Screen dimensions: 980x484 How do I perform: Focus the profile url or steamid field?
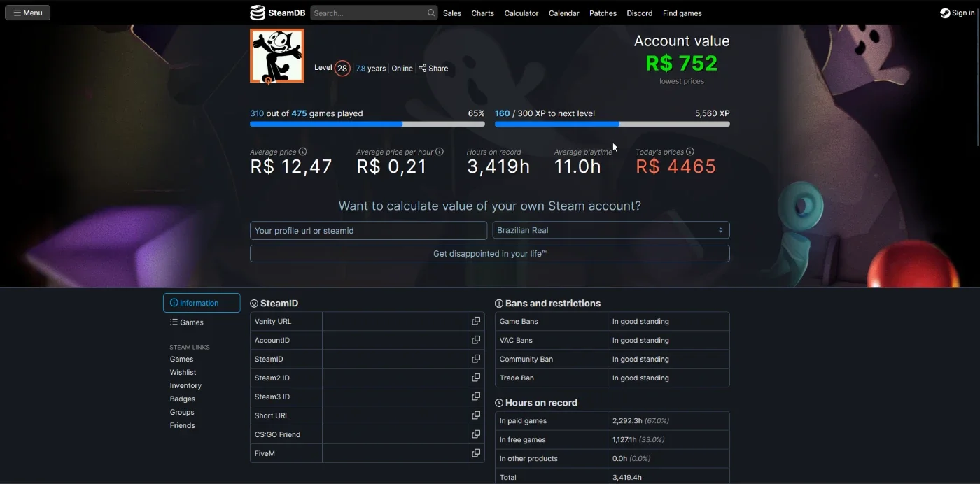coord(368,230)
